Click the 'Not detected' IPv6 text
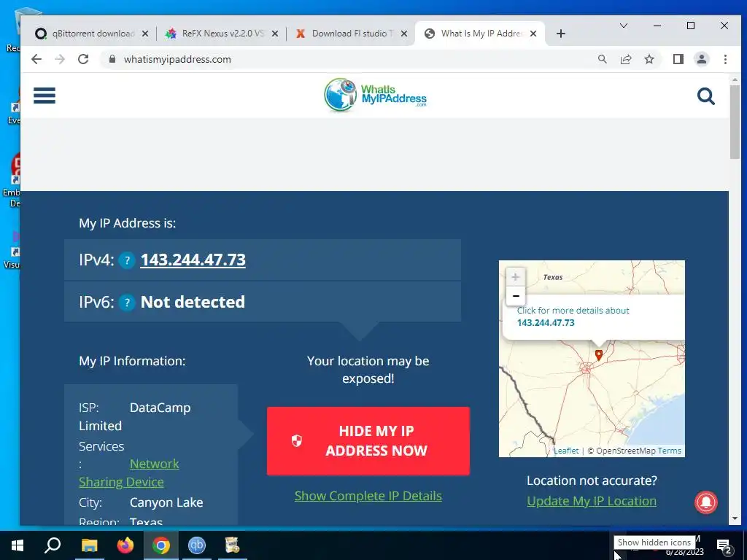The image size is (747, 560). (193, 302)
